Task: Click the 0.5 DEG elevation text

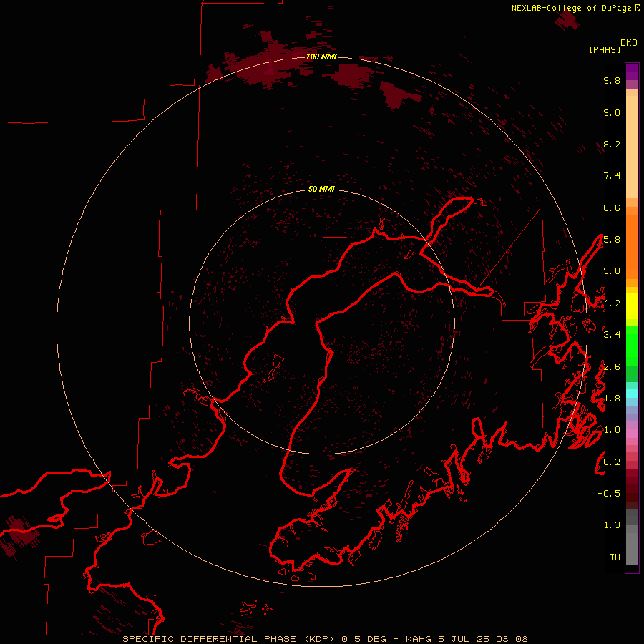Action: tap(364, 639)
